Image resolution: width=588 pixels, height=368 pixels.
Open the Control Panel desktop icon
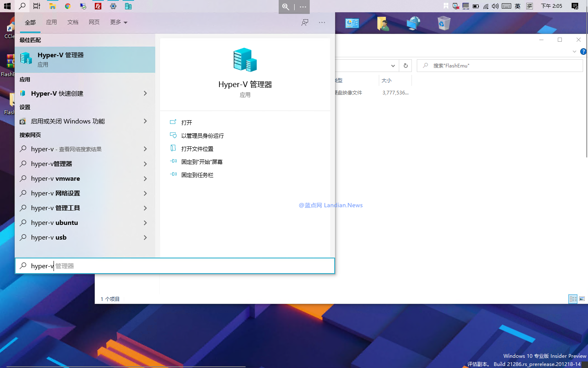coord(352,23)
